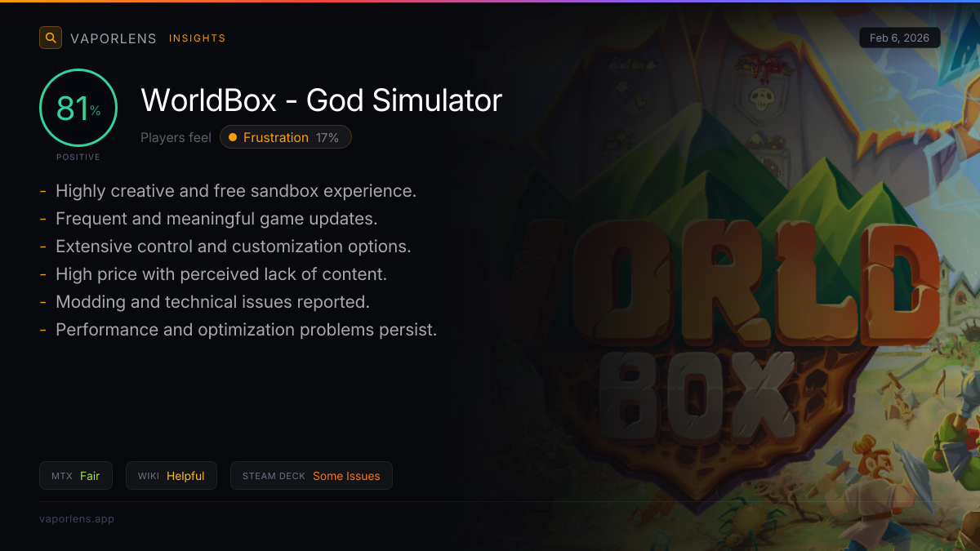
Task: Click the Feb 6, 2026 date badge
Action: click(x=900, y=38)
